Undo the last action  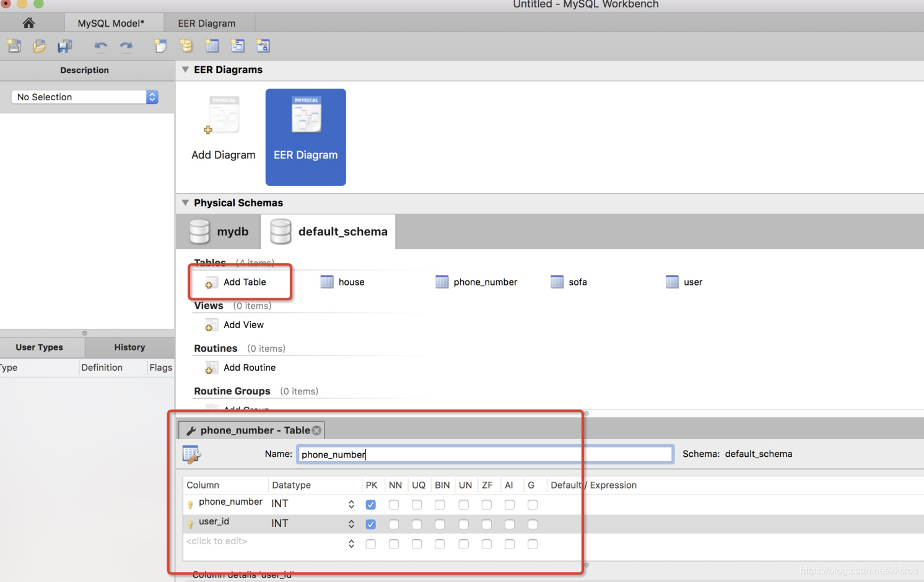point(100,46)
